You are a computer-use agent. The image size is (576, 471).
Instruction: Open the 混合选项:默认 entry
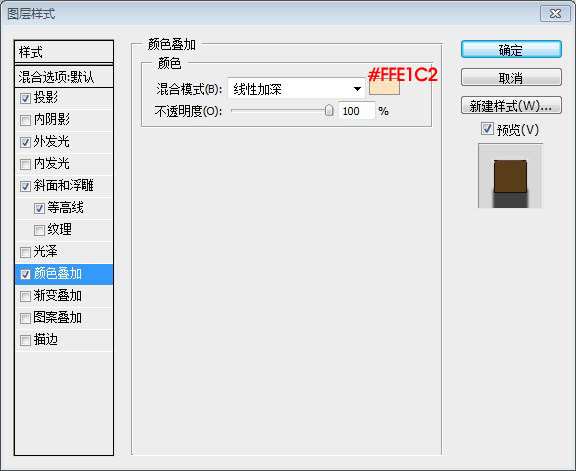point(64,77)
